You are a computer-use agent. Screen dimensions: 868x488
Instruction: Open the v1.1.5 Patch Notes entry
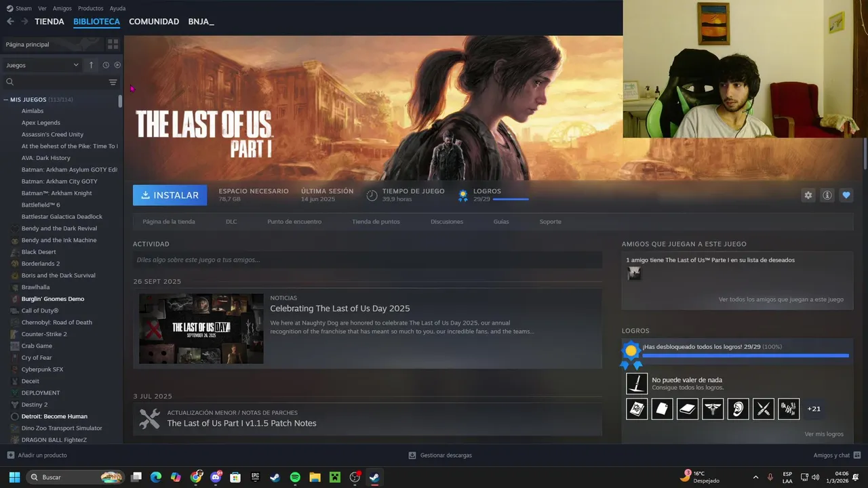click(x=241, y=423)
